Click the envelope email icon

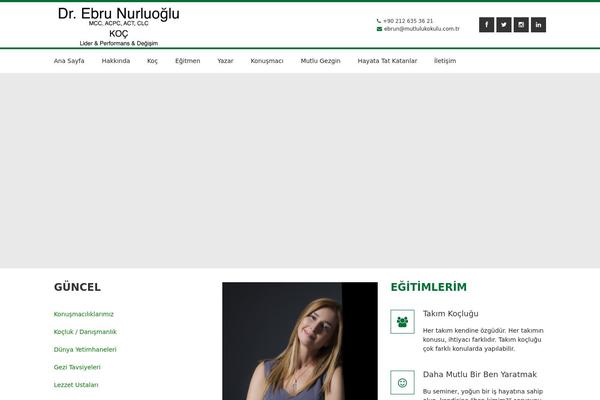point(379,29)
